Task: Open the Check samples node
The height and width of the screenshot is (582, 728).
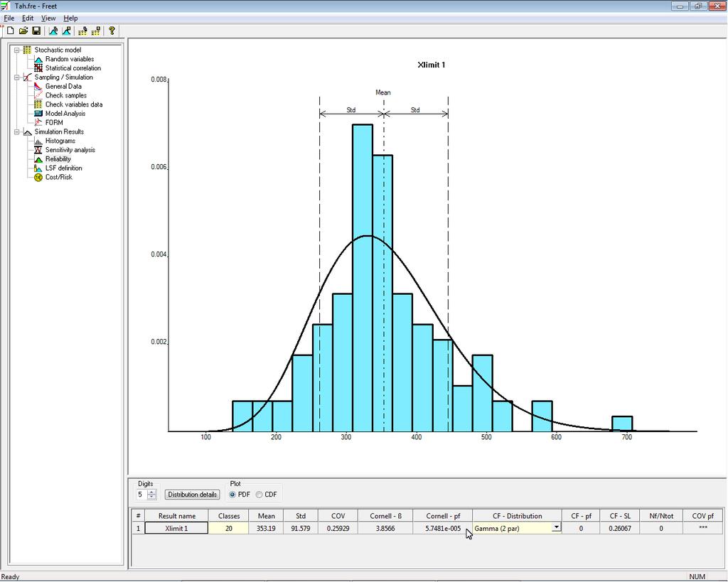Action: tap(65, 95)
